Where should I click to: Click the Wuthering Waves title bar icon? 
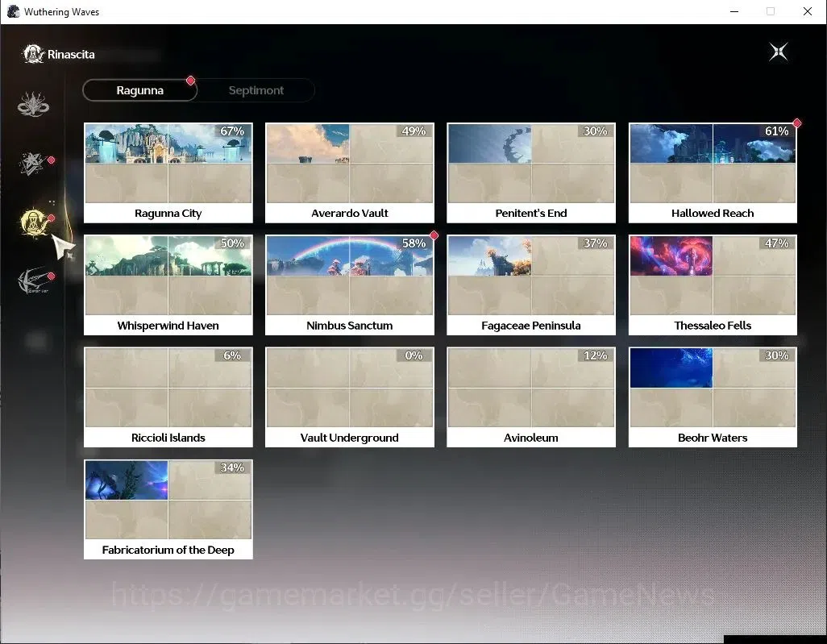point(13,11)
